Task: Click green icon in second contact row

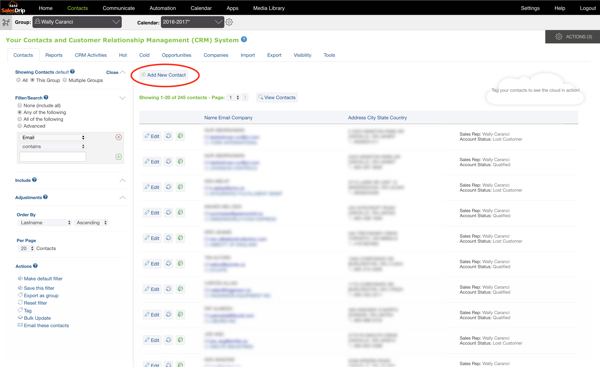Action: (x=180, y=161)
